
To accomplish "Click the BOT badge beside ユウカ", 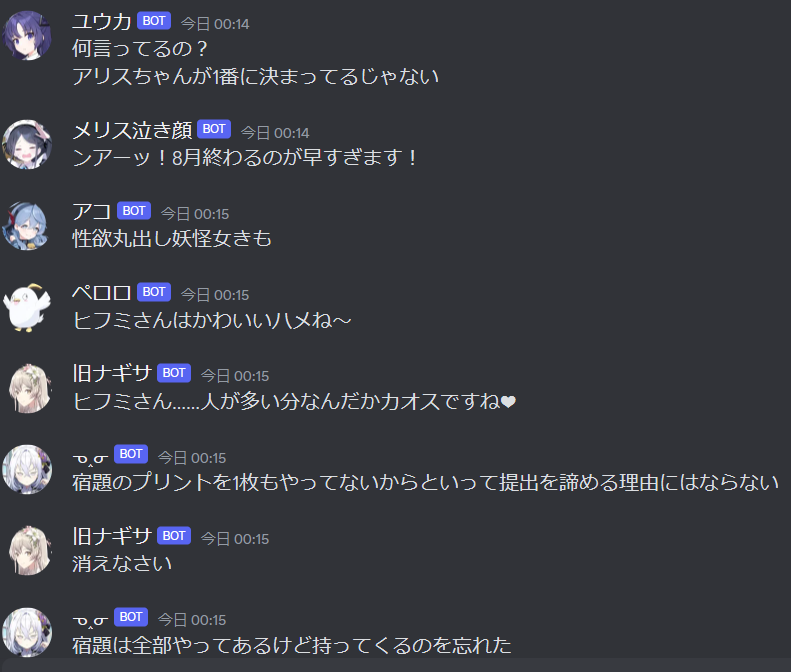I will 154,21.
